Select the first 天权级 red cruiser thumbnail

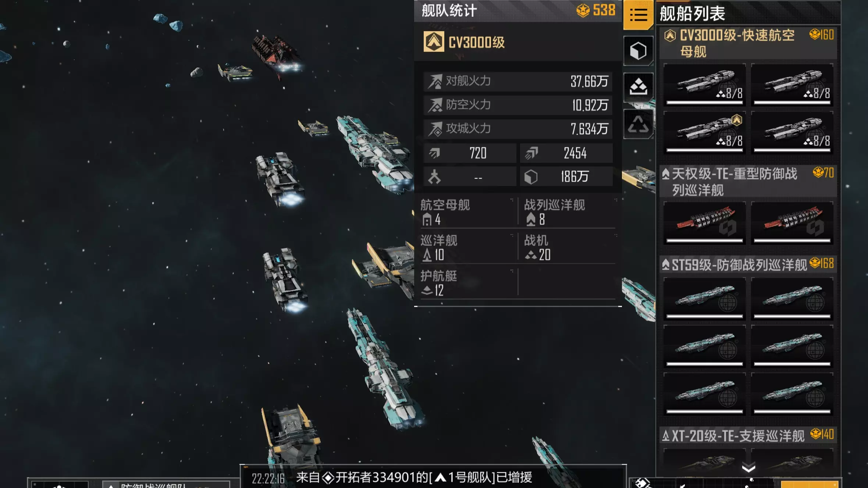coord(704,223)
